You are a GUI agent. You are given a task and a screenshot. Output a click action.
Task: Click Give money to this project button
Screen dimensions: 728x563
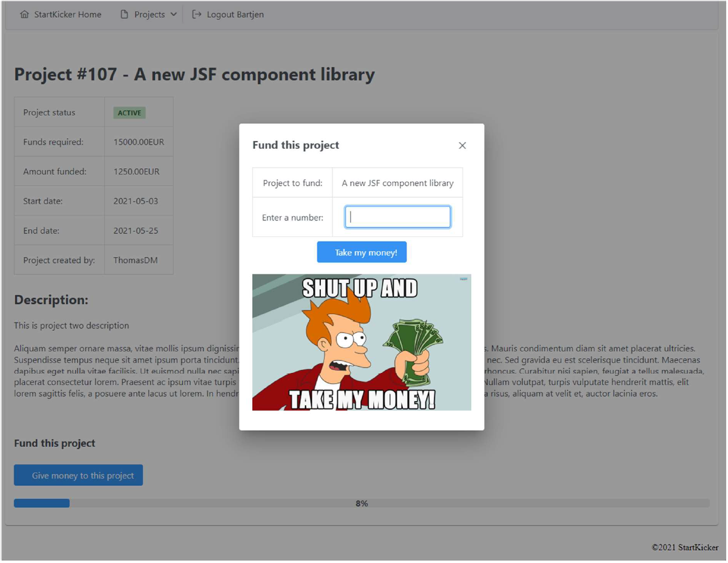pos(78,476)
